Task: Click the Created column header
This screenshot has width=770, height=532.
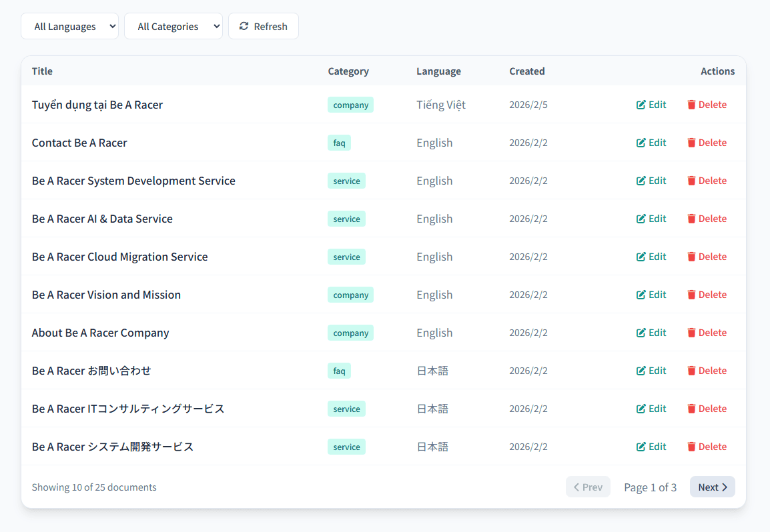Action: (x=527, y=71)
